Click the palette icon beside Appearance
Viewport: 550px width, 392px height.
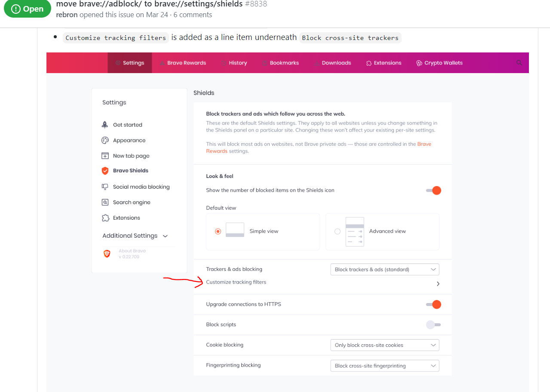tap(105, 141)
